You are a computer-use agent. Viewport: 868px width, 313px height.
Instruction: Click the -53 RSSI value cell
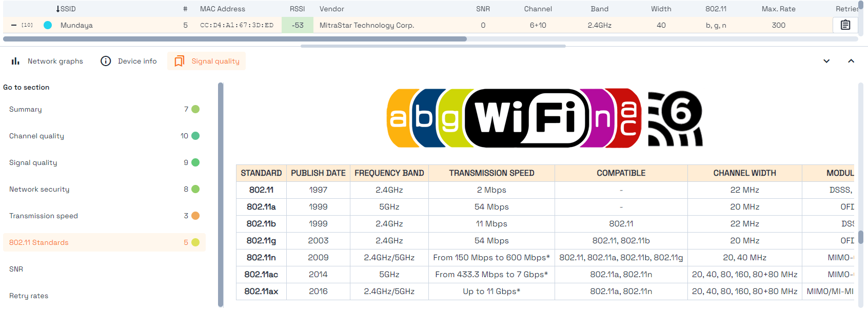click(x=298, y=25)
